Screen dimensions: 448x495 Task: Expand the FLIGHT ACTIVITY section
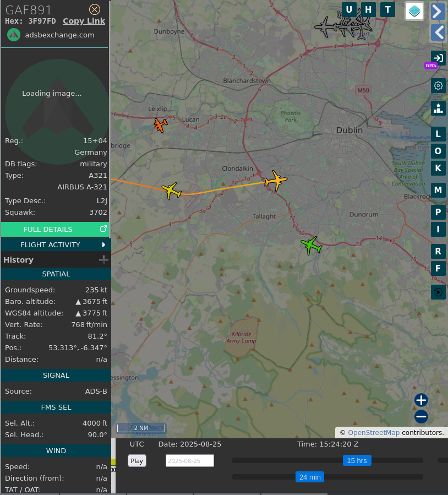(x=55, y=244)
